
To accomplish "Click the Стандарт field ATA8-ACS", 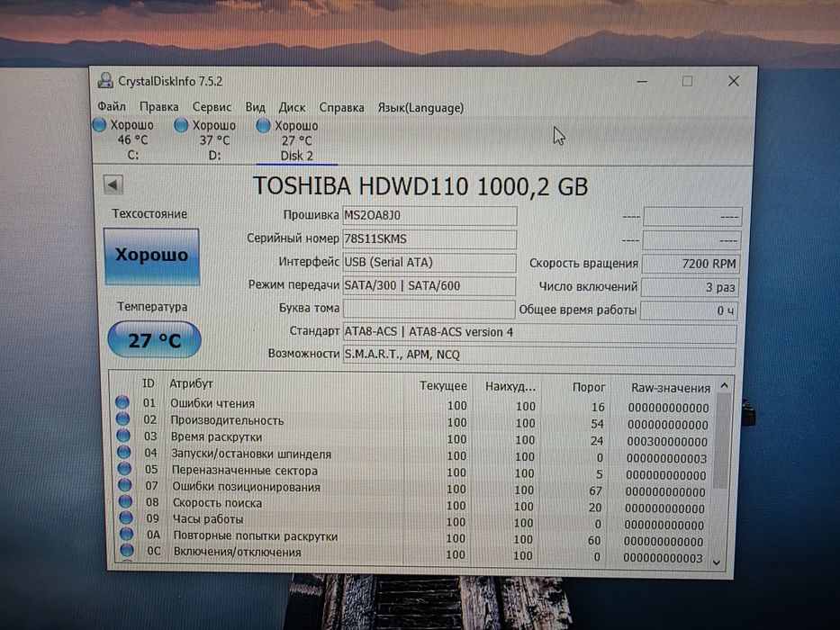I will pos(539,333).
